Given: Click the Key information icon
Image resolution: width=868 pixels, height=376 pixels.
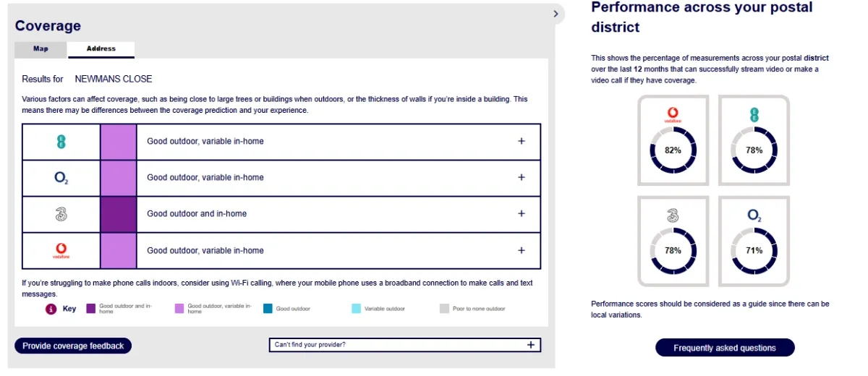Looking at the screenshot, I should pos(51,309).
